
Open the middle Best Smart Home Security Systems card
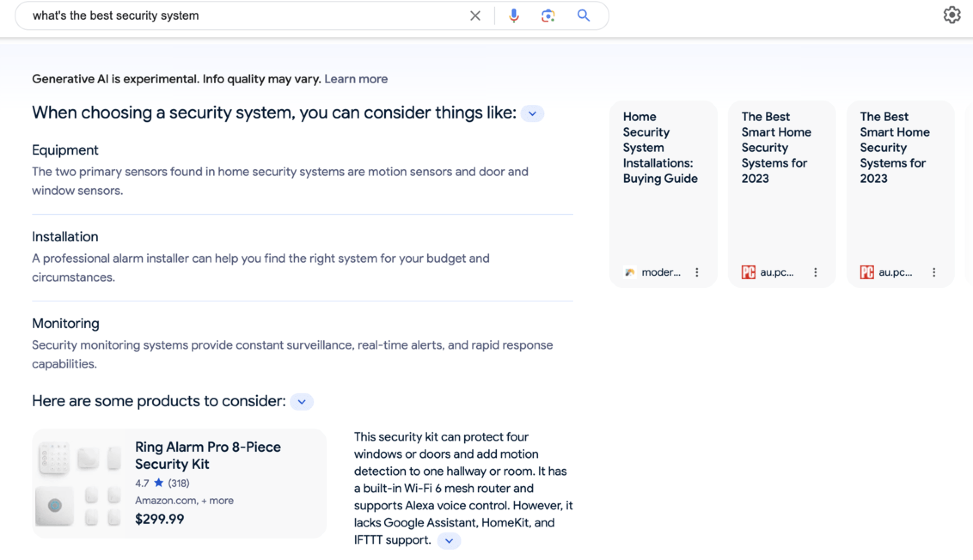coord(782,194)
